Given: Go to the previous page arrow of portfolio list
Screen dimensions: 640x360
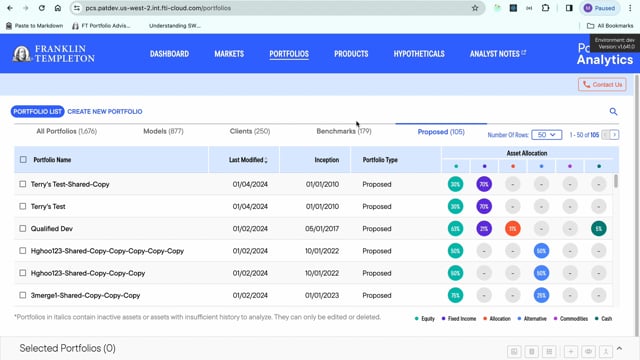Looking at the screenshot, I should 606,135.
